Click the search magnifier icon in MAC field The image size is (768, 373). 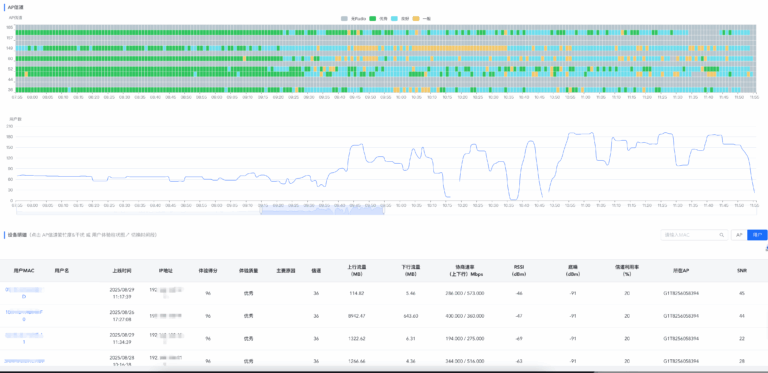point(721,235)
